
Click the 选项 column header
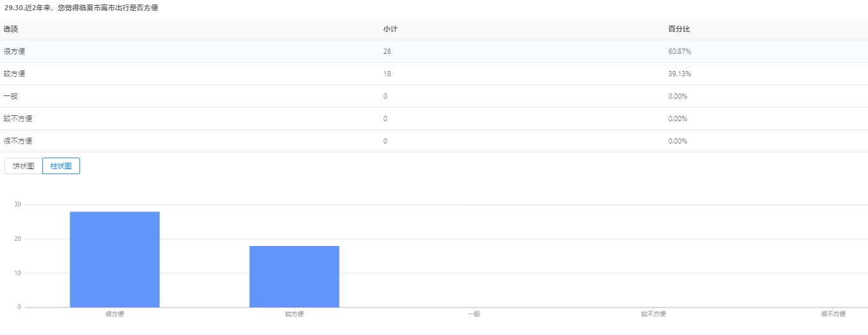tap(10, 29)
